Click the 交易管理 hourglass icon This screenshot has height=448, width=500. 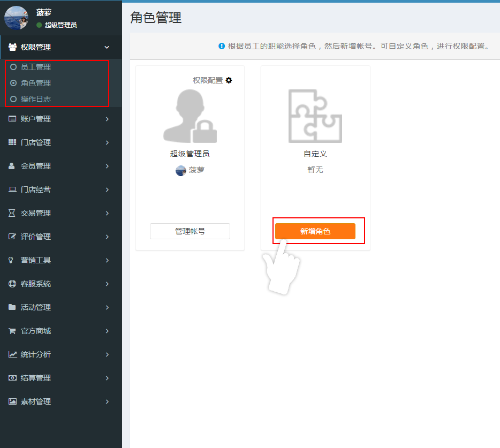[12, 213]
